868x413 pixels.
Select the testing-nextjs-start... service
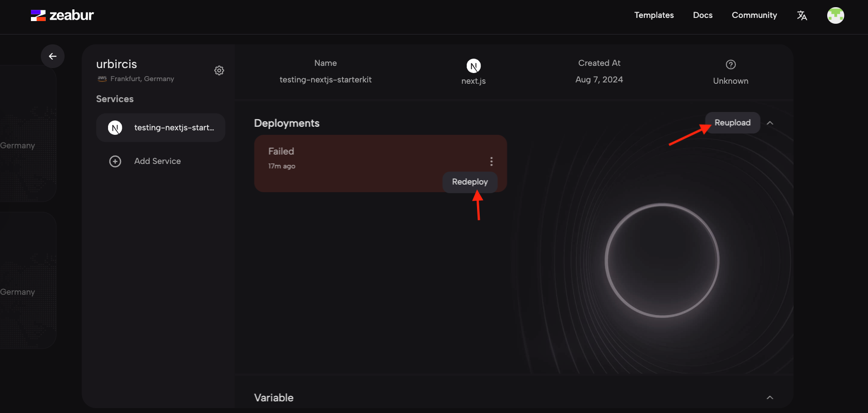tap(161, 128)
